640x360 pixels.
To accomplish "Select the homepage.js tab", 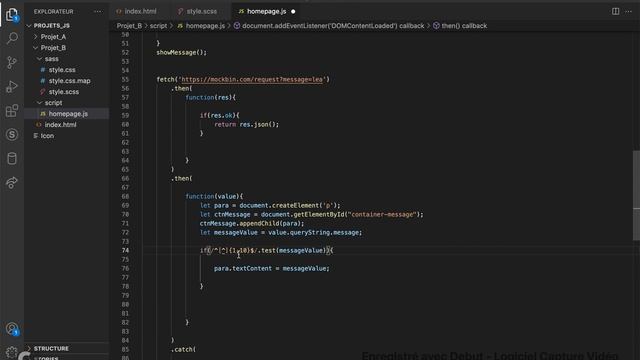I will 266,11.
